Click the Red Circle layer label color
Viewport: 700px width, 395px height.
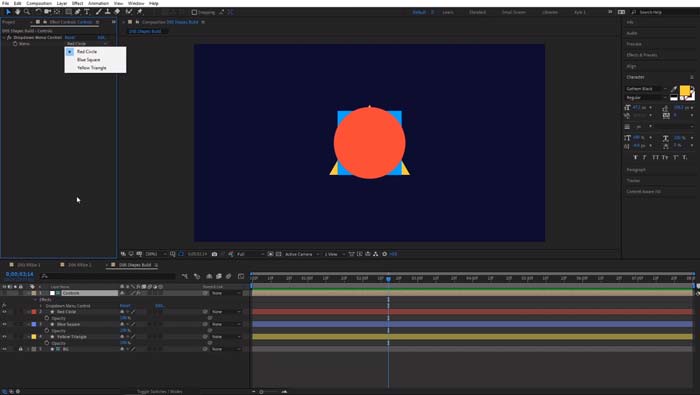click(34, 312)
